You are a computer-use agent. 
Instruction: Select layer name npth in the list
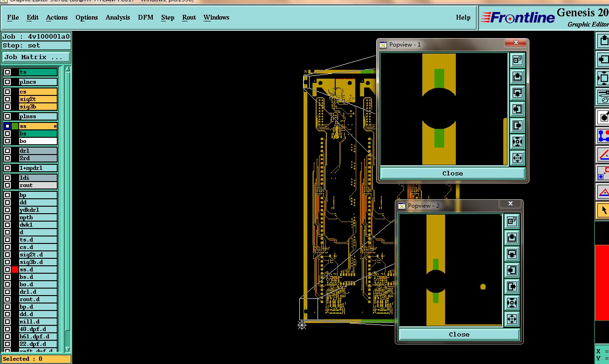[x=38, y=217]
